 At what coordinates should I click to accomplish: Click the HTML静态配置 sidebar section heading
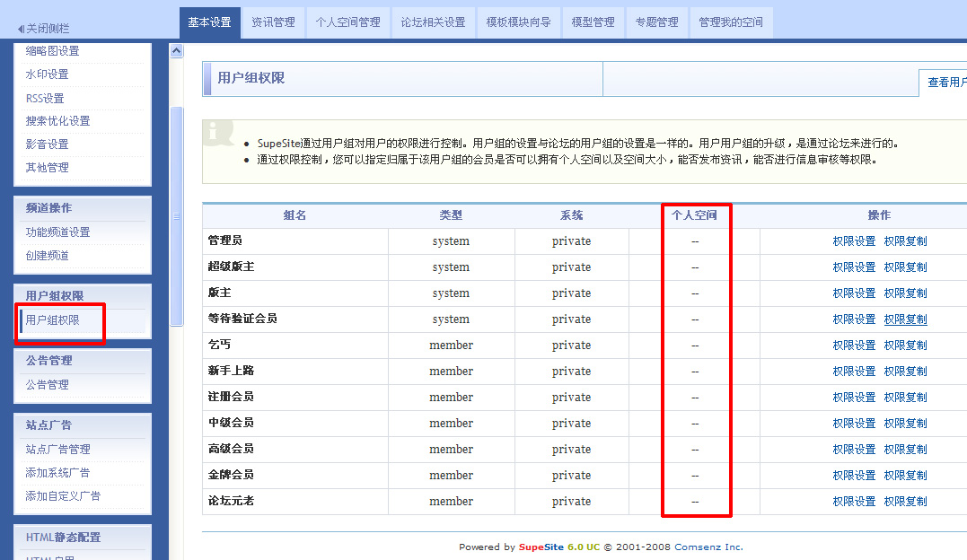[63, 538]
